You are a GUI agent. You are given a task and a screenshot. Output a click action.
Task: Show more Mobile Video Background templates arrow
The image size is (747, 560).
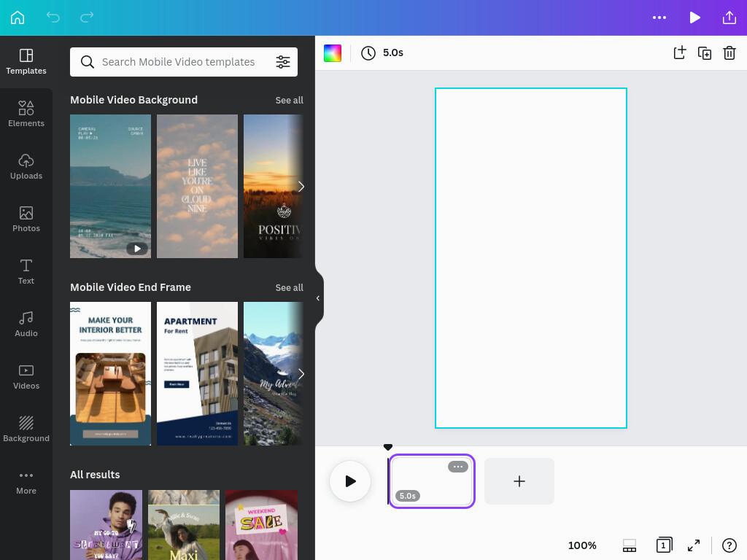point(301,186)
